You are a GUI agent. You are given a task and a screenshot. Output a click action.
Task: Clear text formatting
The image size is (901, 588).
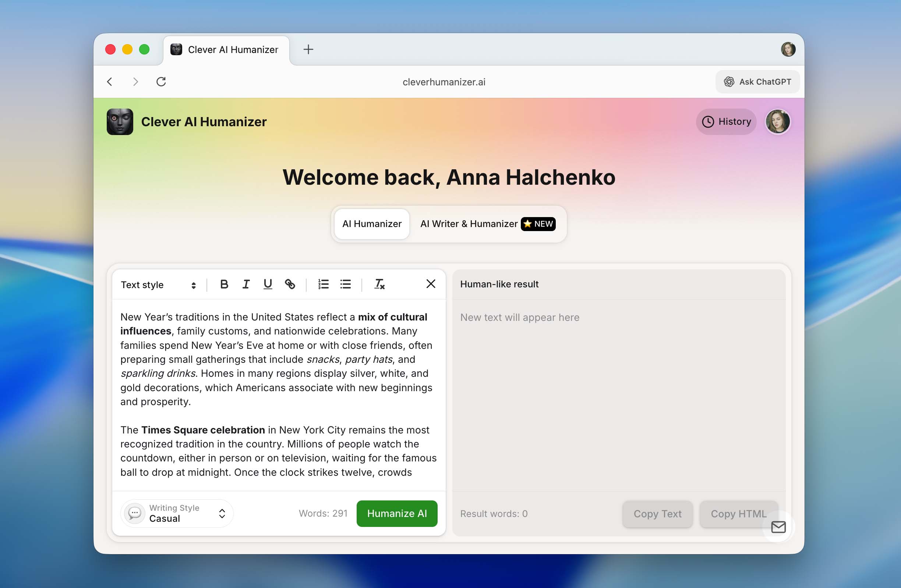pos(379,284)
